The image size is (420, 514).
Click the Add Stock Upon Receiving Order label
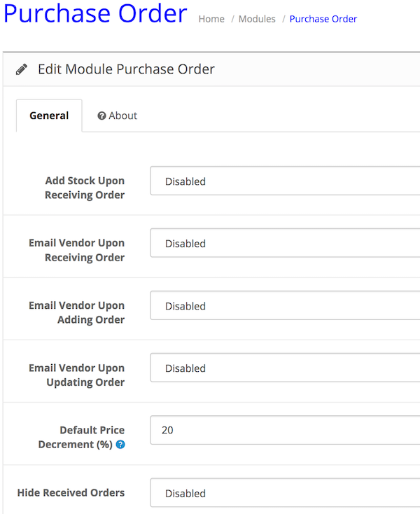point(85,188)
